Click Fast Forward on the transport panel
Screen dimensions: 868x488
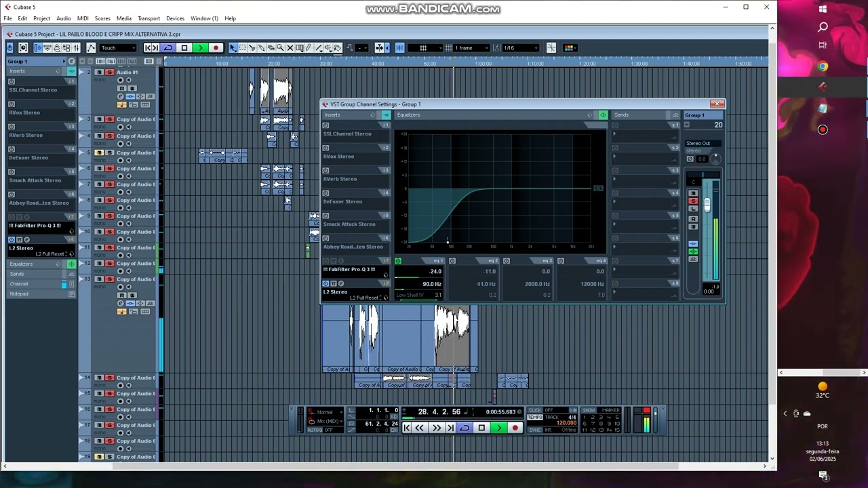[x=436, y=428]
